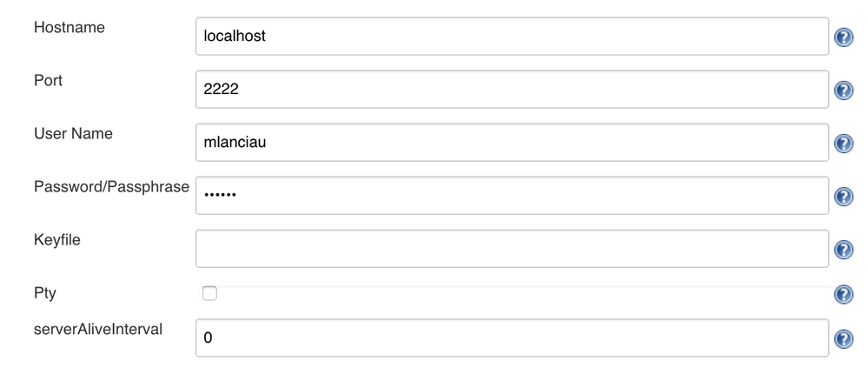This screenshot has width=868, height=368.
Task: Open help for the Hostname field
Action: pos(843,37)
